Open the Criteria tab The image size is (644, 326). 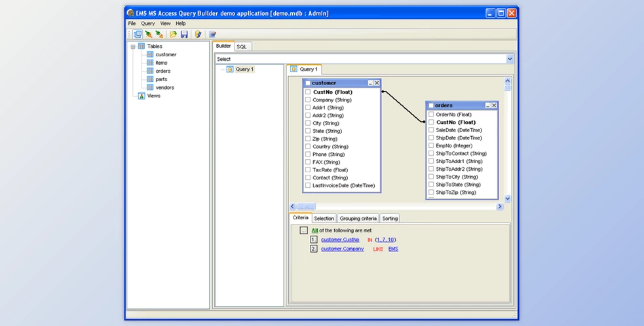click(301, 217)
